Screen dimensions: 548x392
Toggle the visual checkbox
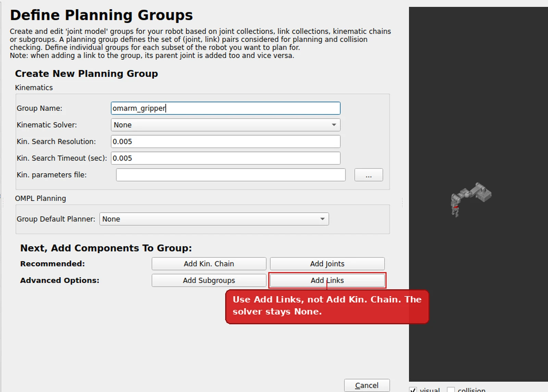click(x=413, y=390)
